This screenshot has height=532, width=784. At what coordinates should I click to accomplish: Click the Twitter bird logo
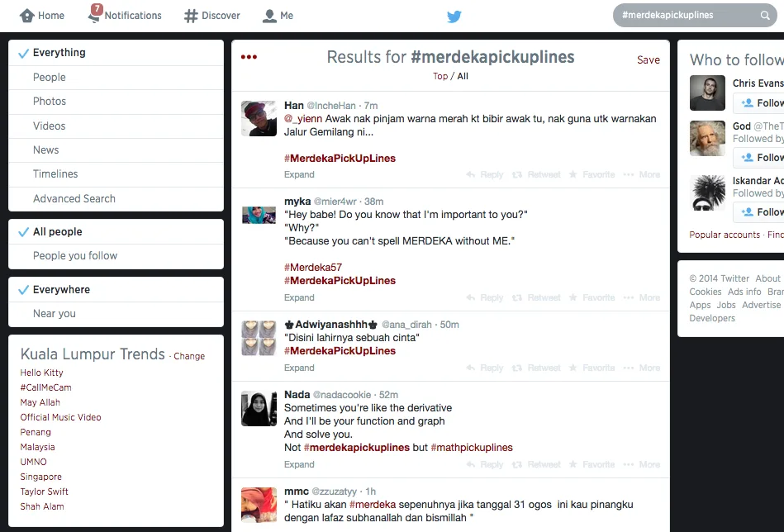(x=454, y=16)
